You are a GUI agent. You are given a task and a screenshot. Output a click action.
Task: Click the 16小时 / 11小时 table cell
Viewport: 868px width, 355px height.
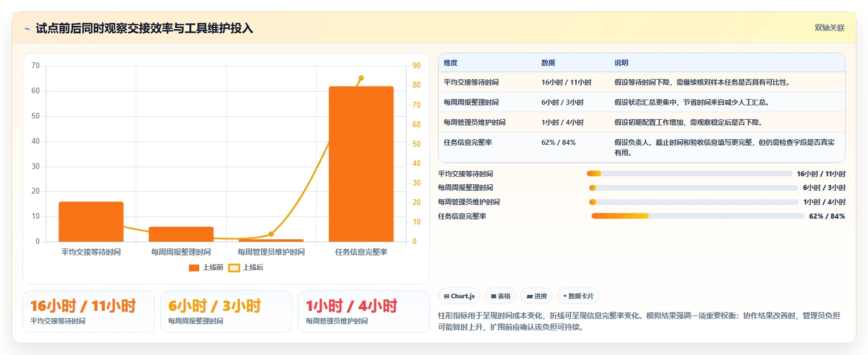coord(566,82)
